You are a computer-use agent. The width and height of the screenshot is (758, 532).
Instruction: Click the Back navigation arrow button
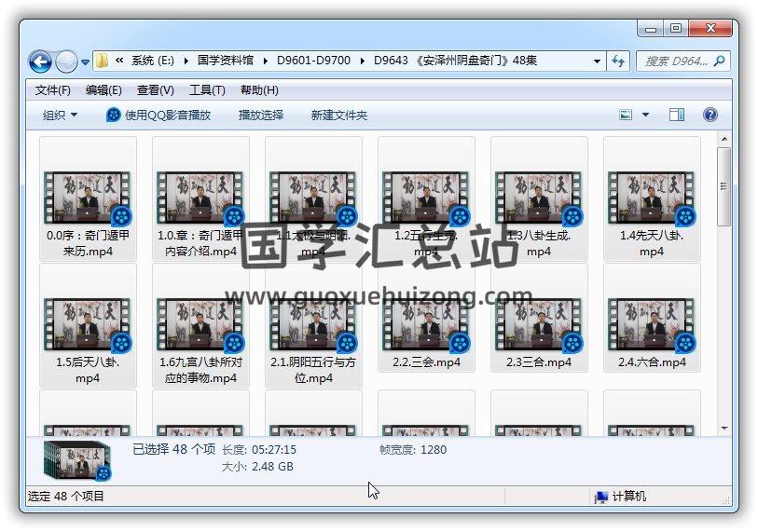pos(40,61)
